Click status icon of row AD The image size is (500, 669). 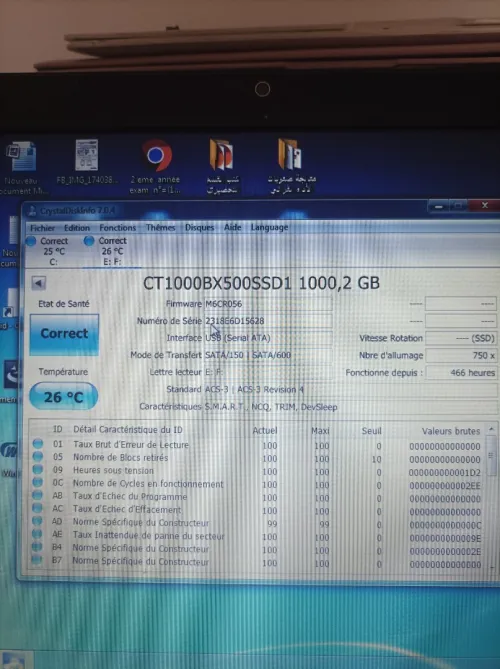pyautogui.click(x=37, y=521)
